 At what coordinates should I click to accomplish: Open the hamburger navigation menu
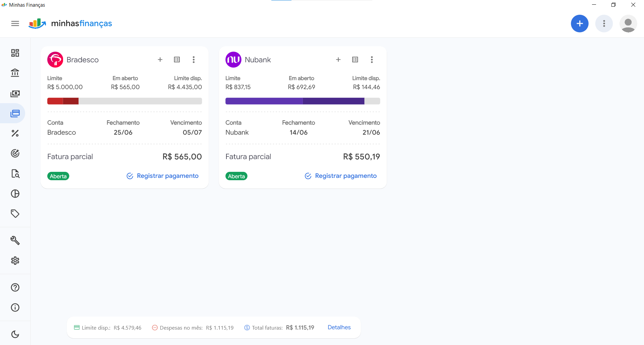coord(15,23)
